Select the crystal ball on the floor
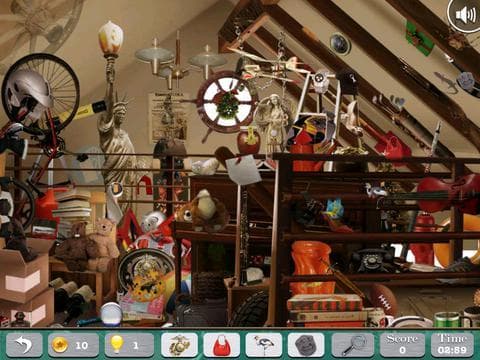This screenshot has width=480, height=360. tap(111, 313)
